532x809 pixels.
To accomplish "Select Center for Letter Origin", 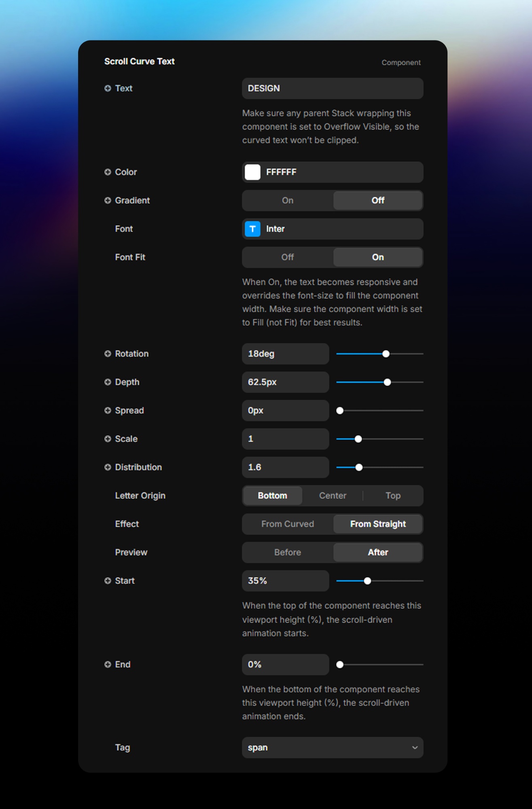I will click(333, 496).
